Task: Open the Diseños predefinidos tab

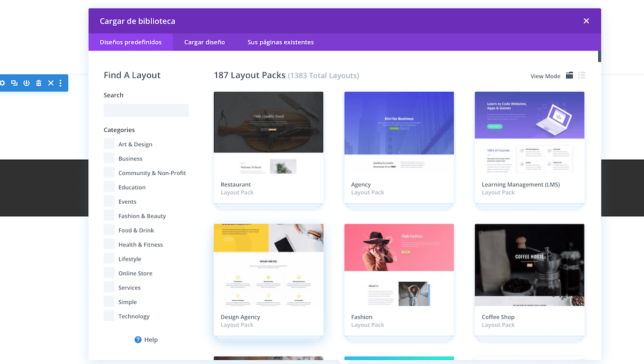Action: (x=130, y=42)
